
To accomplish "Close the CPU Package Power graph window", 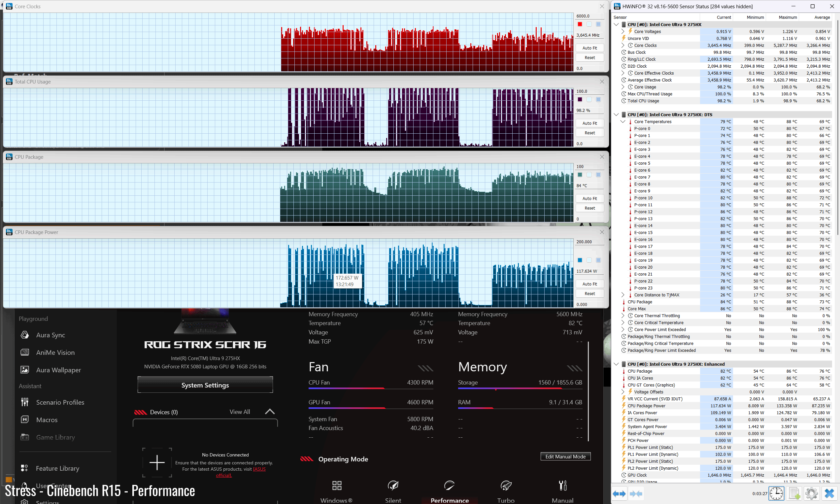I will 602,232.
